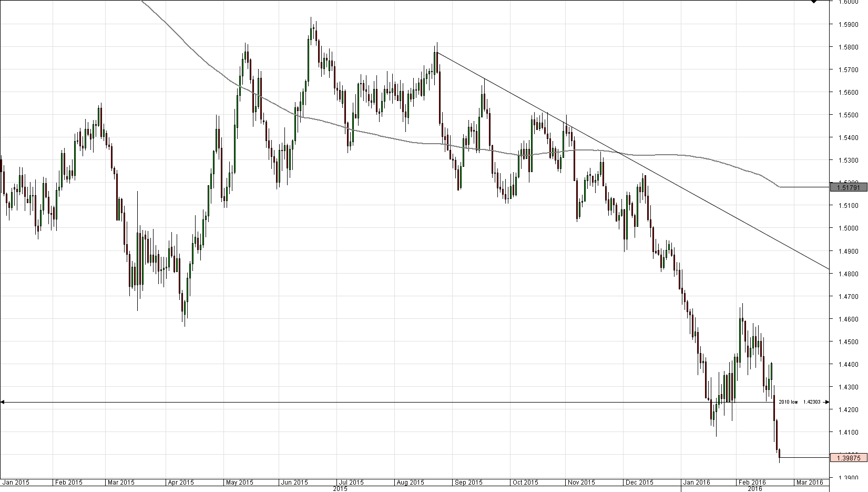Image resolution: width=868 pixels, height=492 pixels.
Task: Click the 1.5900 price axis label
Action: click(x=849, y=24)
